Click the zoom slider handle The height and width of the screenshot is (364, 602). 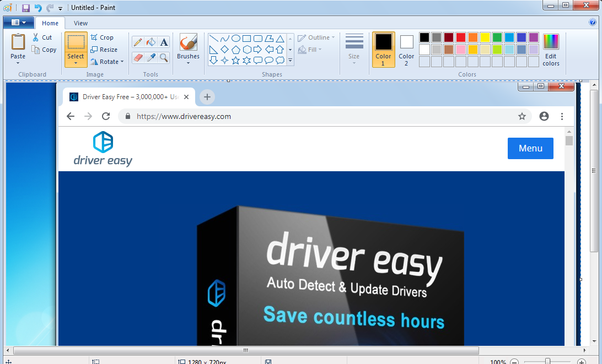click(548, 361)
